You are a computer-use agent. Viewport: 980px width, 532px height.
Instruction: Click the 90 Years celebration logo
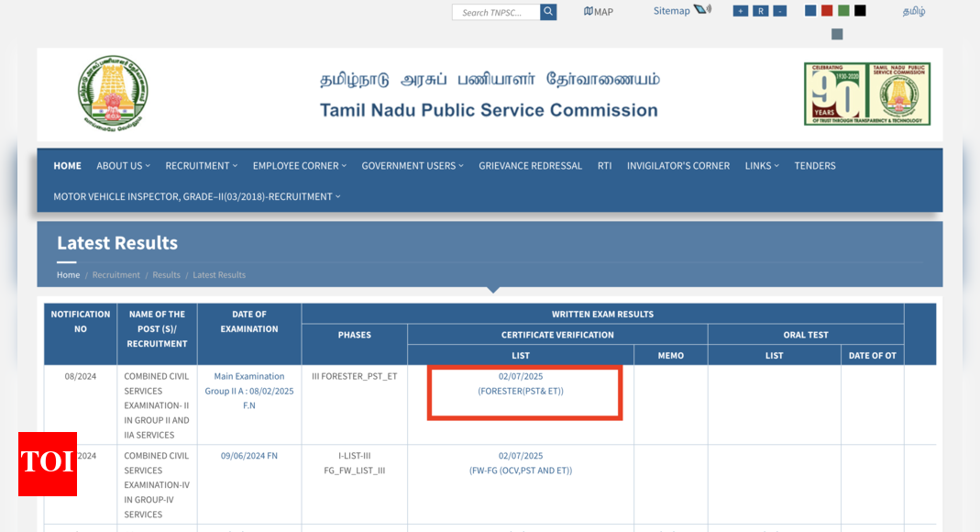click(x=867, y=94)
